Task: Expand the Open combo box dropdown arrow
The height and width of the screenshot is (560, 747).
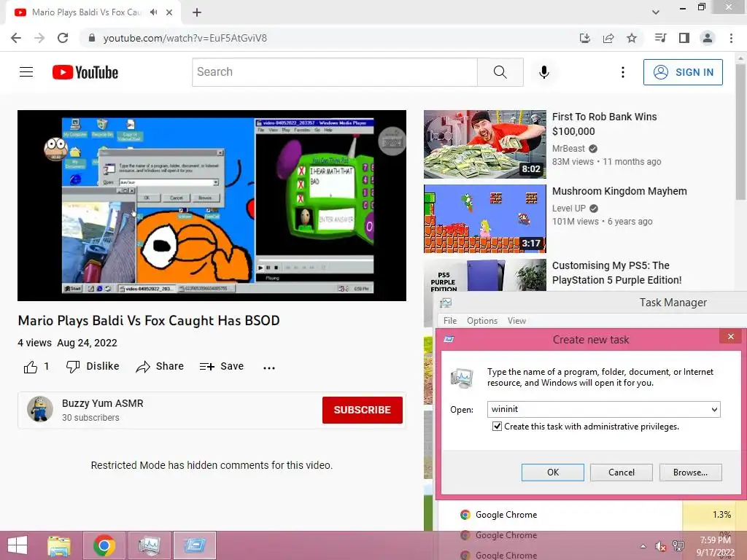Action: point(714,410)
